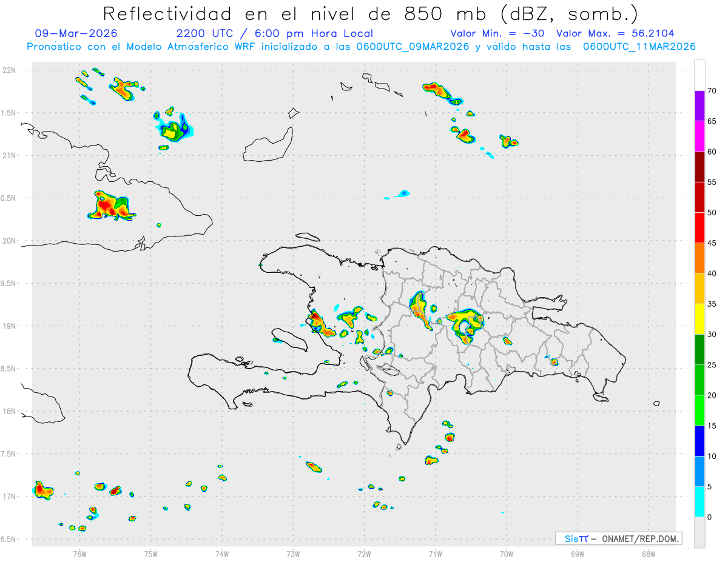Pick the dark red 50-55 dBZ colorbar band
Image resolution: width=728 pixels, height=562 pixels.
click(699, 197)
